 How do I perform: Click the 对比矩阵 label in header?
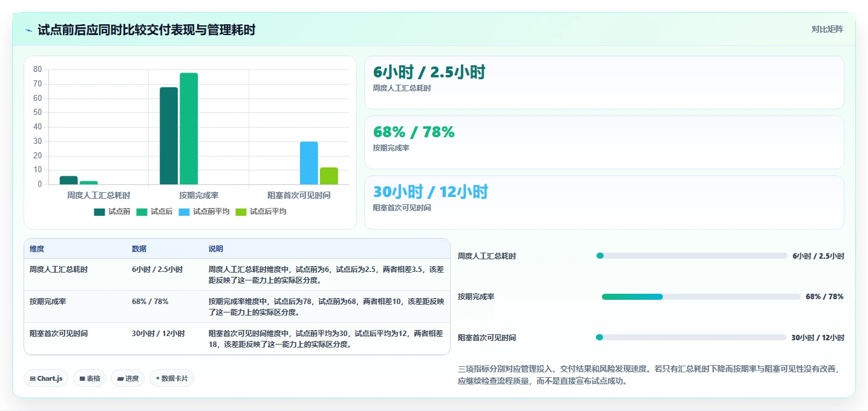(827, 29)
